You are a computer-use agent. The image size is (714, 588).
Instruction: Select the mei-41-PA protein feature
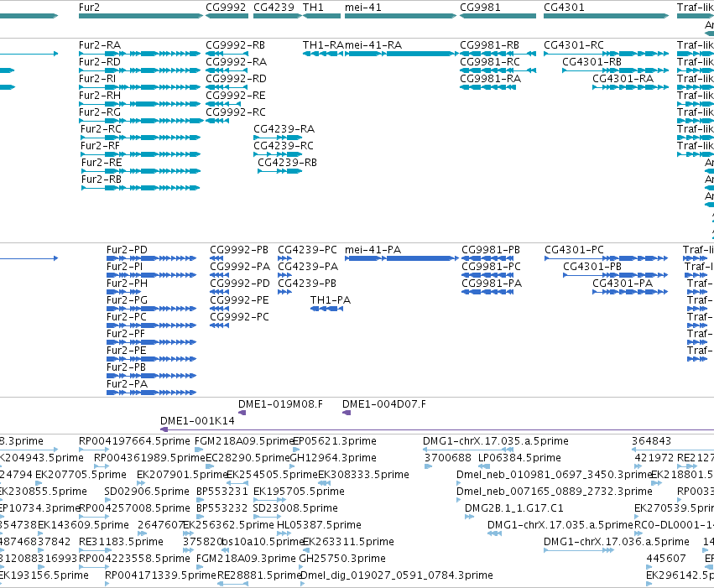pos(402,258)
